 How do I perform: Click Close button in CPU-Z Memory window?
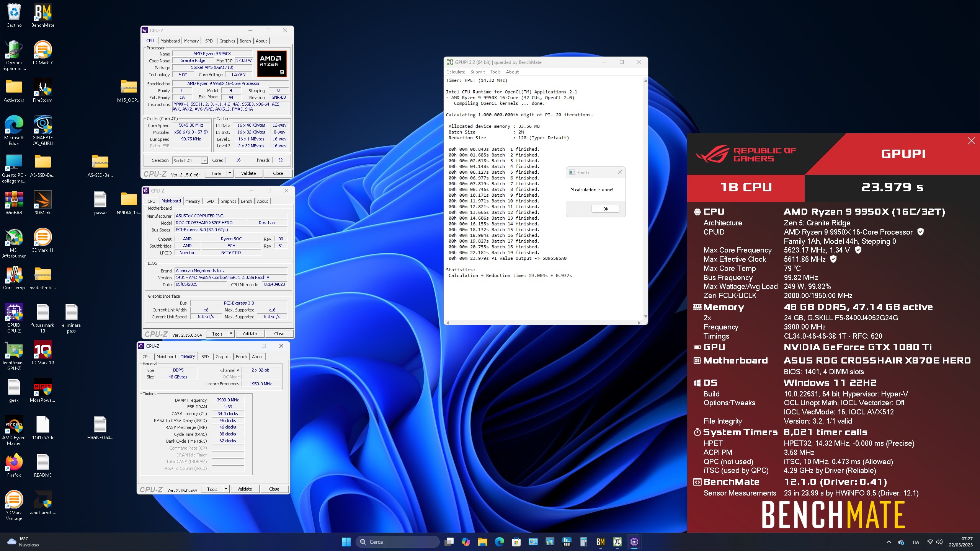(274, 489)
